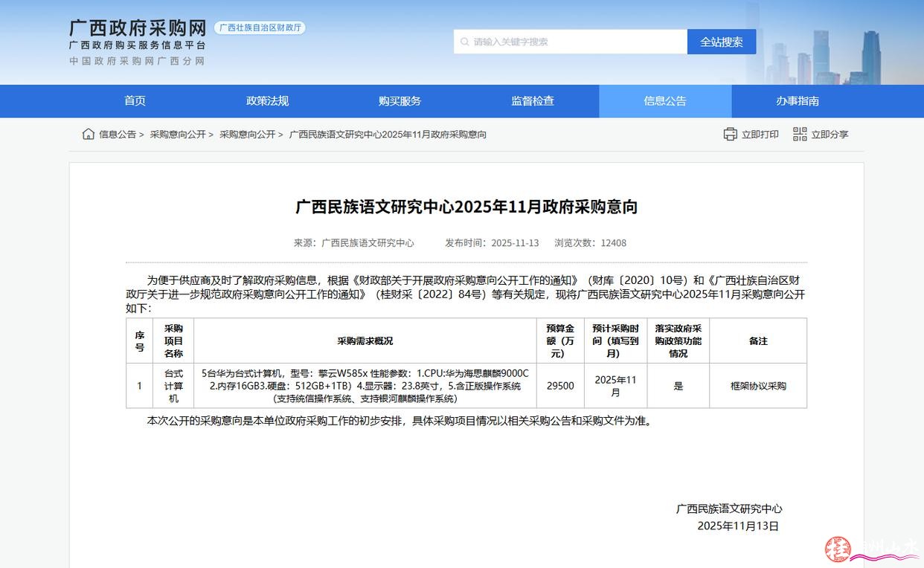Click the 立即分享 link
The width and height of the screenshot is (924, 568).
click(830, 135)
